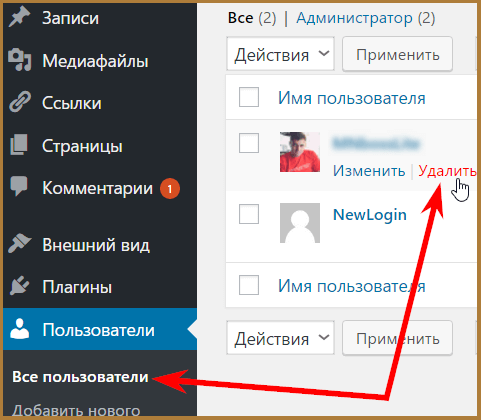Select the pages icon beside Страницы
Image resolution: width=481 pixels, height=420 pixels.
(x=19, y=145)
